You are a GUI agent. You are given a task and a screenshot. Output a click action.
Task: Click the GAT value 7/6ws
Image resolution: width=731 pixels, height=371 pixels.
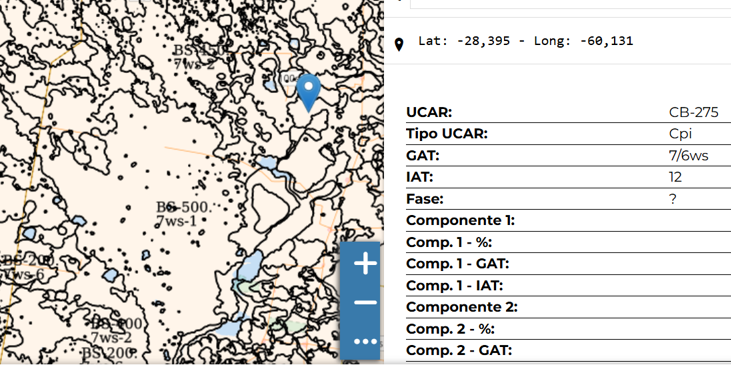coord(689,156)
